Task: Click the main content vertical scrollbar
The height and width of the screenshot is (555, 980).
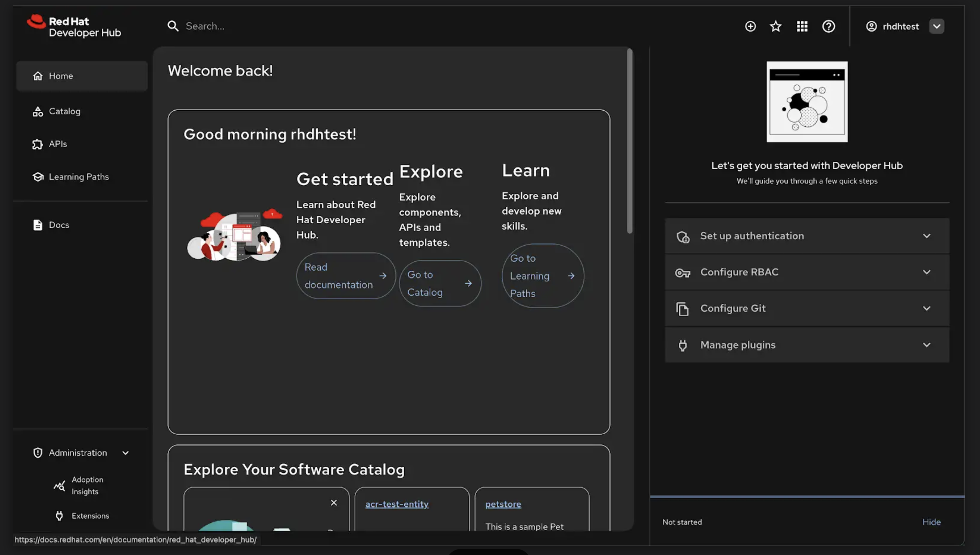Action: [630, 141]
